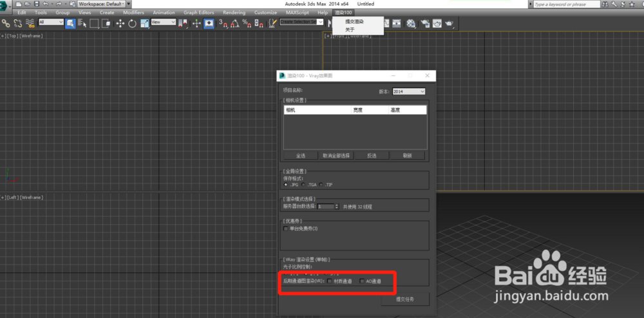Click the 服务器台数选择 number input field

pyautogui.click(x=326, y=207)
